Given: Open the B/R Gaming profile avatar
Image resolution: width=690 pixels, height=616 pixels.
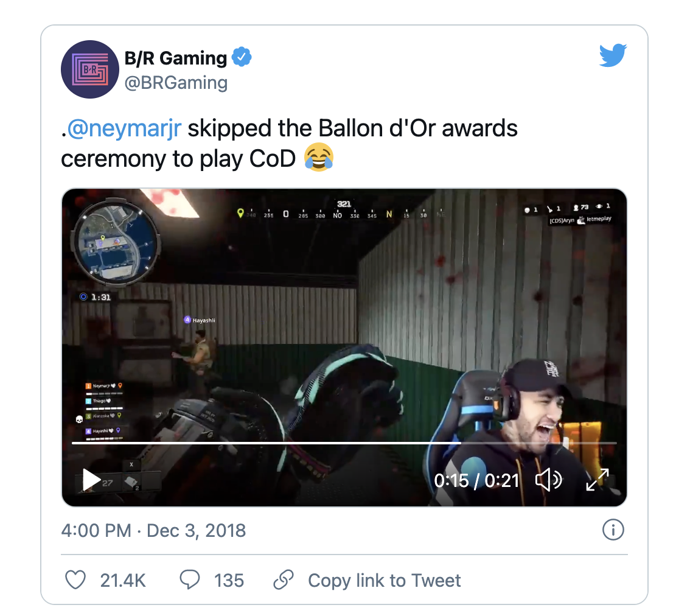Looking at the screenshot, I should (x=90, y=69).
